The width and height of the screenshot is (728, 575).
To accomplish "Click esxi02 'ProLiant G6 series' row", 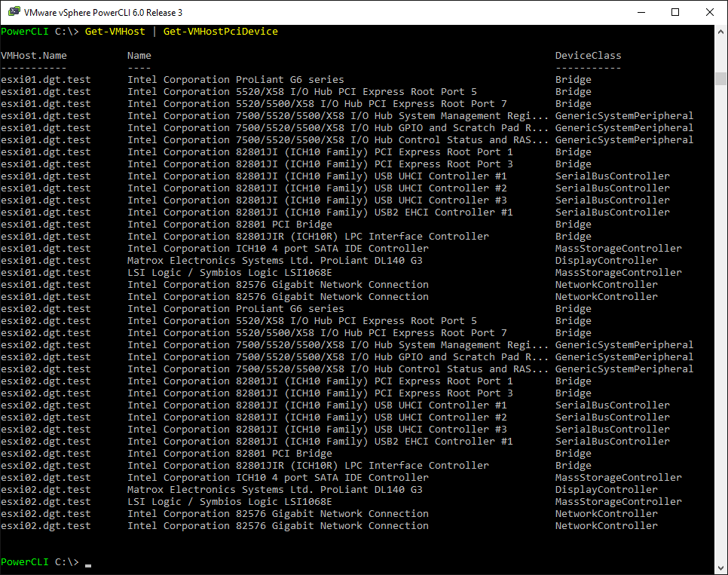I will click(x=295, y=309).
